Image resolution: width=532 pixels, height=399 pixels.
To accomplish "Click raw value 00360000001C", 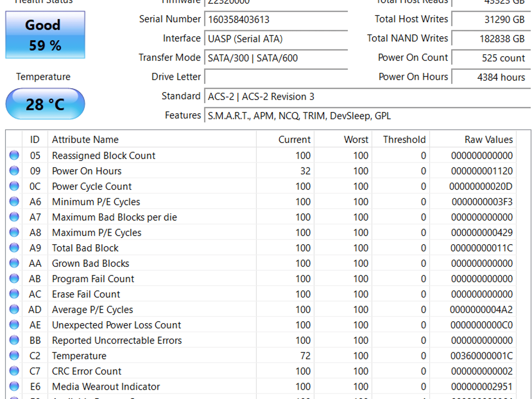I will click(482, 355).
